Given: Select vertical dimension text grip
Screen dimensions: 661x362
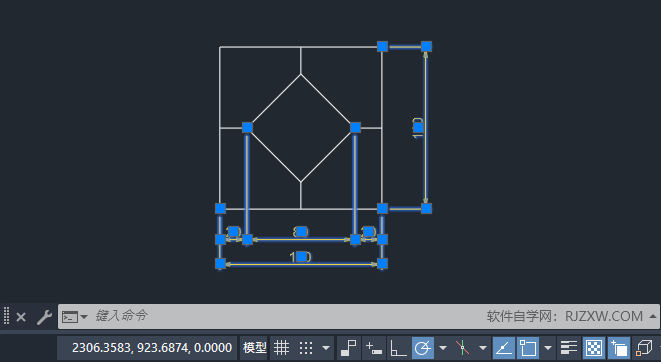Looking at the screenshot, I should point(418,127).
